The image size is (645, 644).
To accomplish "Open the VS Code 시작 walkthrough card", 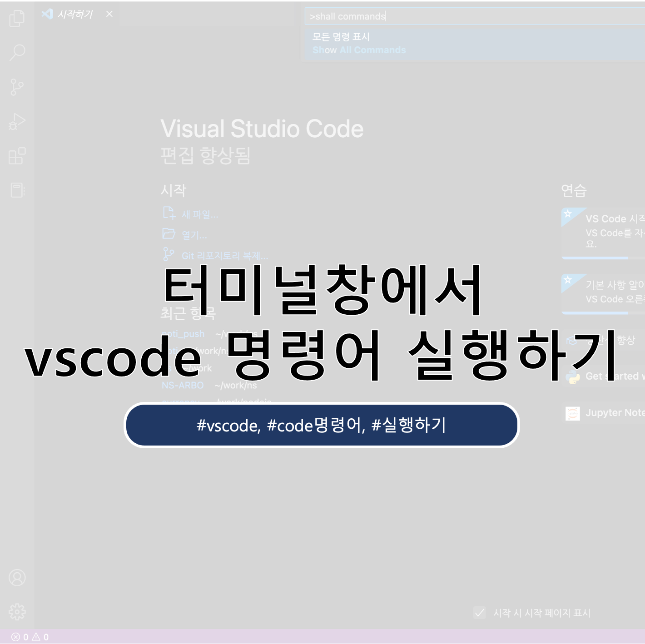I will pos(603,233).
